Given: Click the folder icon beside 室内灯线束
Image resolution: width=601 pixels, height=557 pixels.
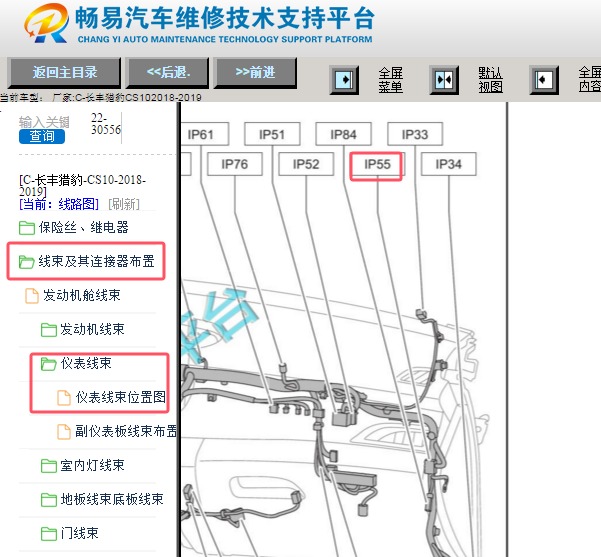Looking at the screenshot, I should tap(49, 466).
